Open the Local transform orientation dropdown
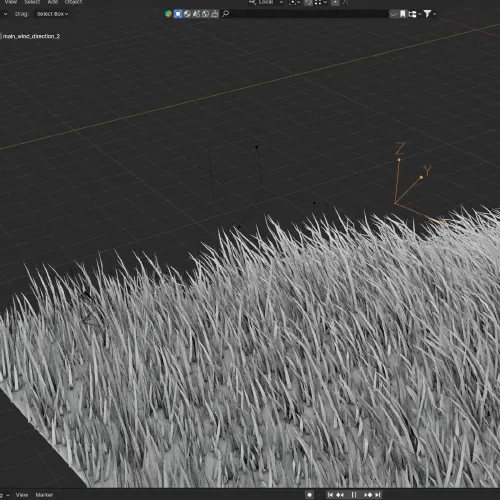The width and height of the screenshot is (500, 500). coord(266,2)
